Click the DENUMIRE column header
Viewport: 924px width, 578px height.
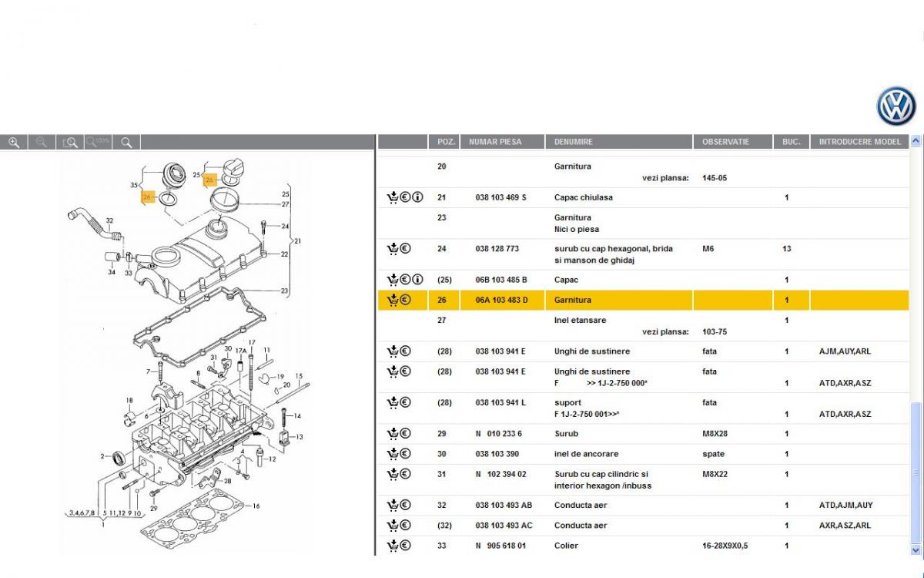pos(574,142)
